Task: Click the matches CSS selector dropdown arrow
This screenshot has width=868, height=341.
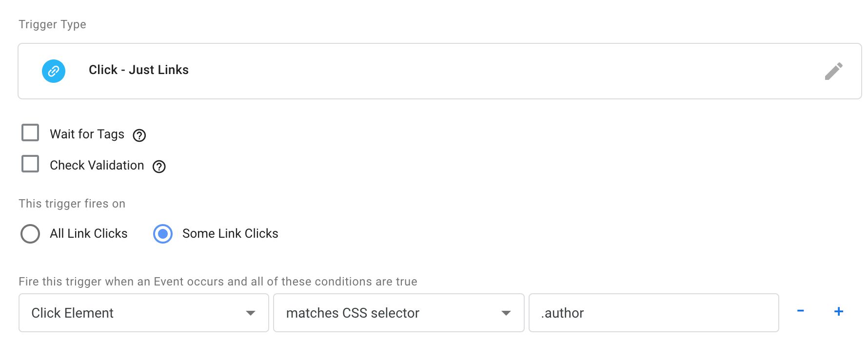Action: click(506, 313)
